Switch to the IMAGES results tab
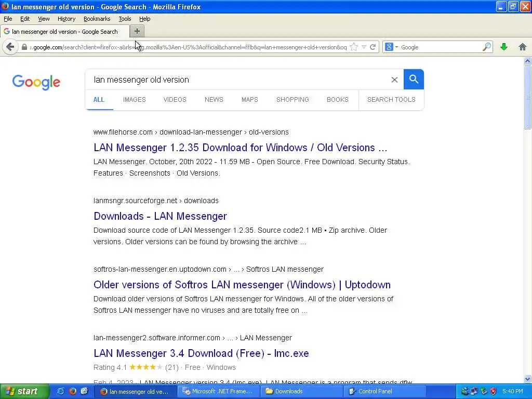 [135, 100]
